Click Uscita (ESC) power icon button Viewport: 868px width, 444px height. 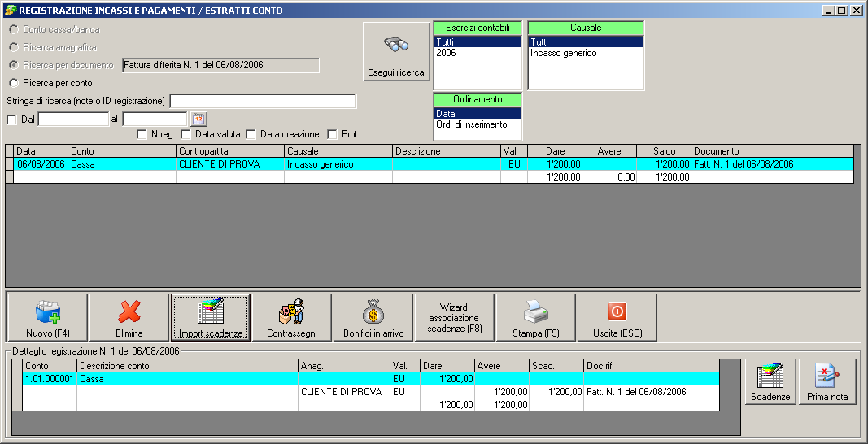click(617, 318)
